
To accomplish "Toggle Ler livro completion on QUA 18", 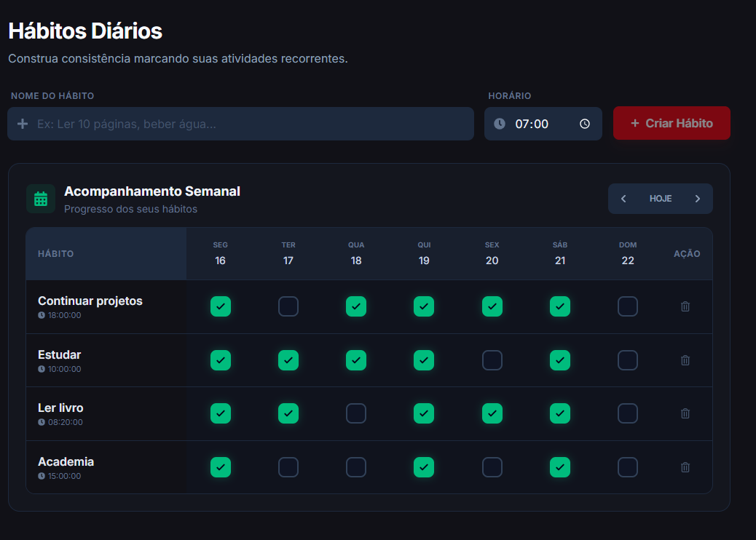I will pos(356,413).
